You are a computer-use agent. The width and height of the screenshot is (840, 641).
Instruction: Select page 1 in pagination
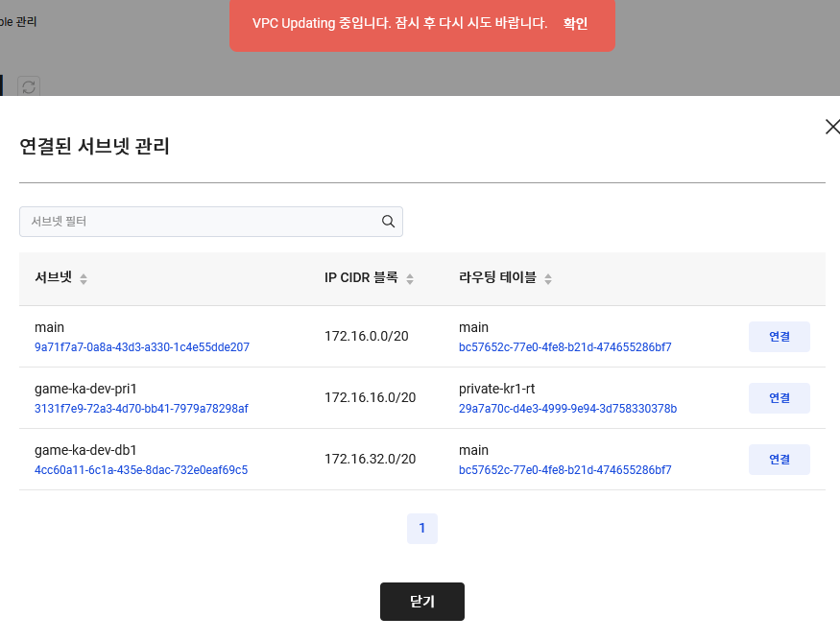(422, 528)
